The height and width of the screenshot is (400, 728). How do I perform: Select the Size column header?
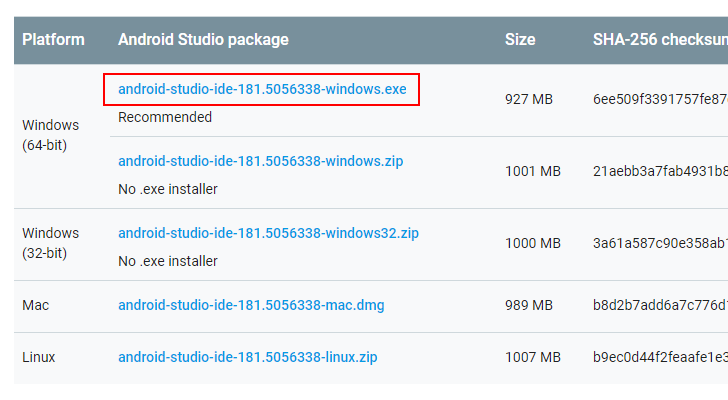(x=520, y=40)
